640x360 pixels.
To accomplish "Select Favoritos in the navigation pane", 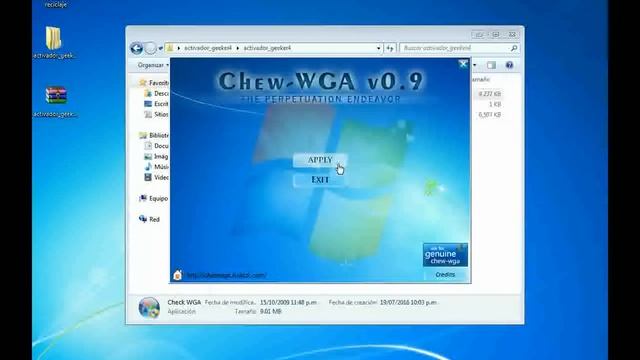I will pos(154,83).
